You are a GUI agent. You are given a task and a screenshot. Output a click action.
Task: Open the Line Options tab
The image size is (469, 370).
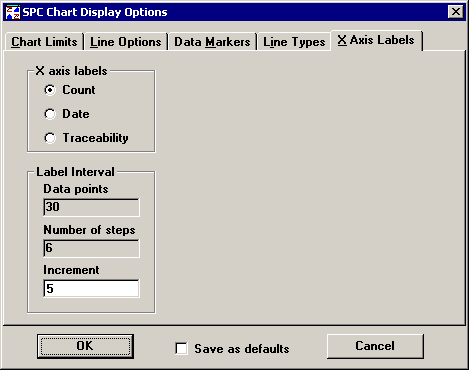tap(126, 42)
